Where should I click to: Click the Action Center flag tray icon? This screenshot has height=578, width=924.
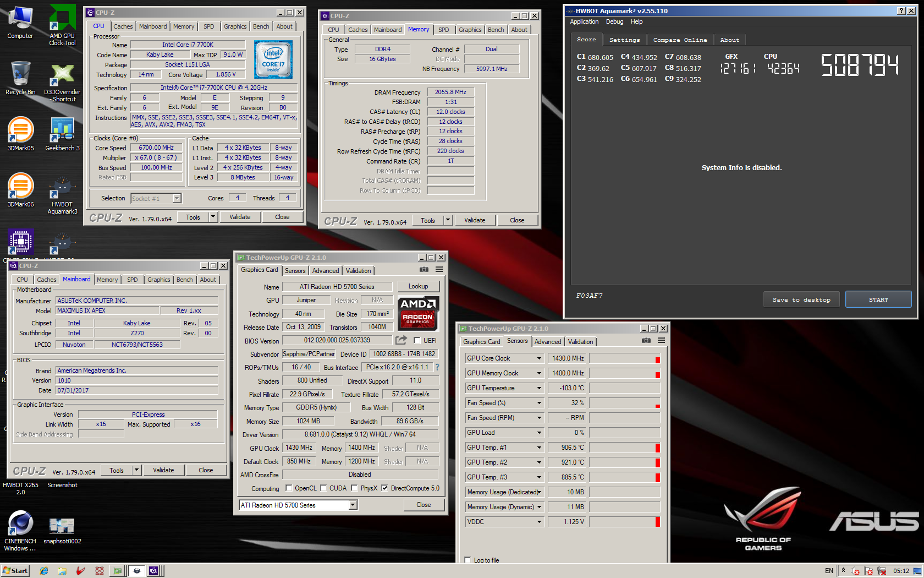(x=869, y=571)
